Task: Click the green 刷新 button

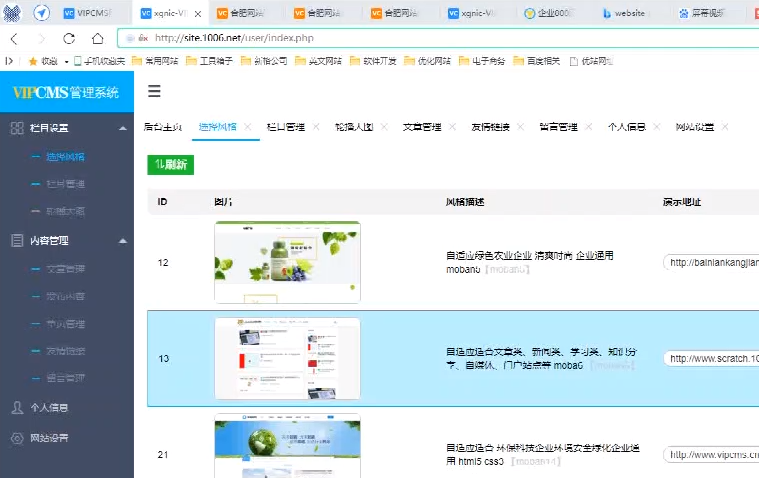Action: coord(170,165)
